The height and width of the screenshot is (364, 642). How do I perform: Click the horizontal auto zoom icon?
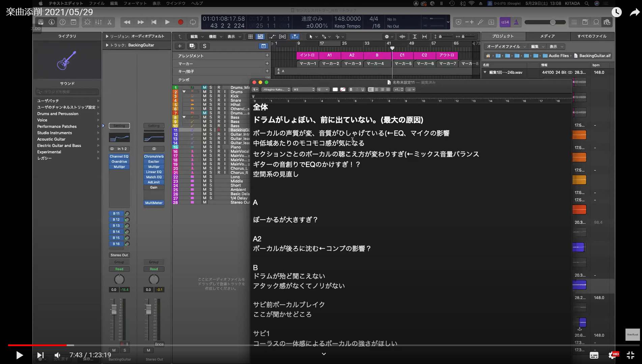424,36
